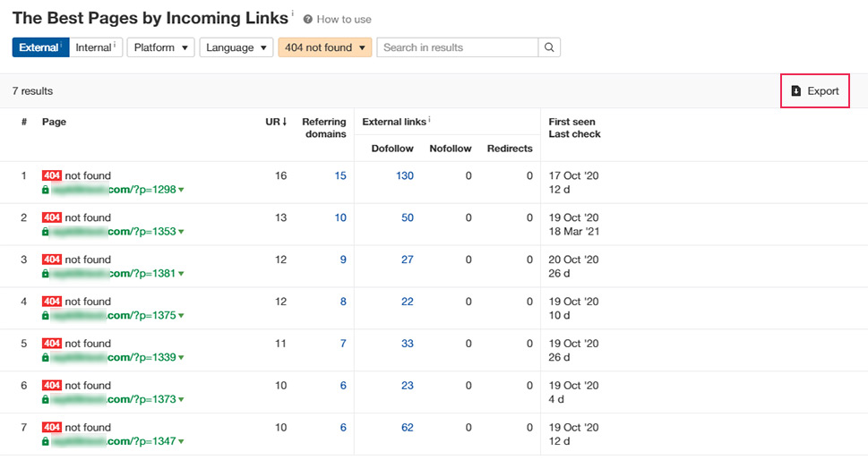Click referring domains value 7

343,344
